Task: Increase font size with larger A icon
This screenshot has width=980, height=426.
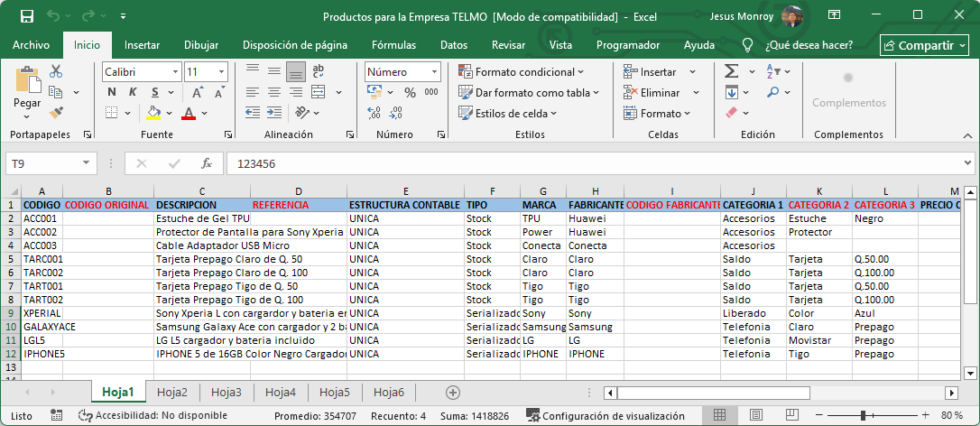Action: (x=197, y=93)
